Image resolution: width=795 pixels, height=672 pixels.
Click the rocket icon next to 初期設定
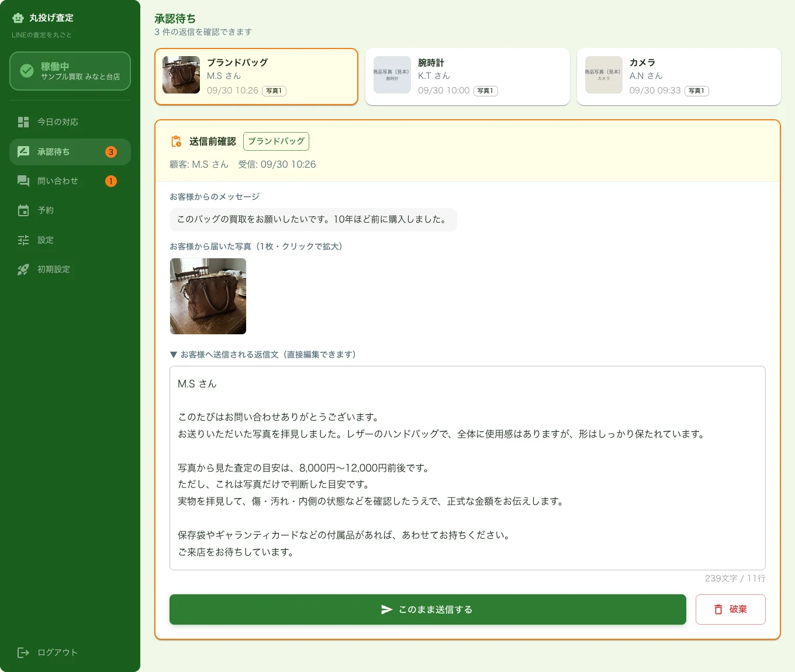pyautogui.click(x=23, y=269)
